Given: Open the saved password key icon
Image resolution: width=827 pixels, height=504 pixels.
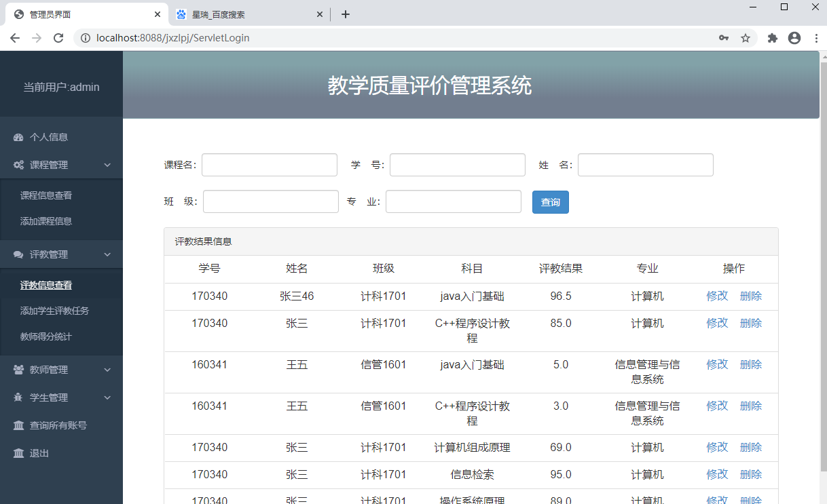Looking at the screenshot, I should click(x=724, y=38).
